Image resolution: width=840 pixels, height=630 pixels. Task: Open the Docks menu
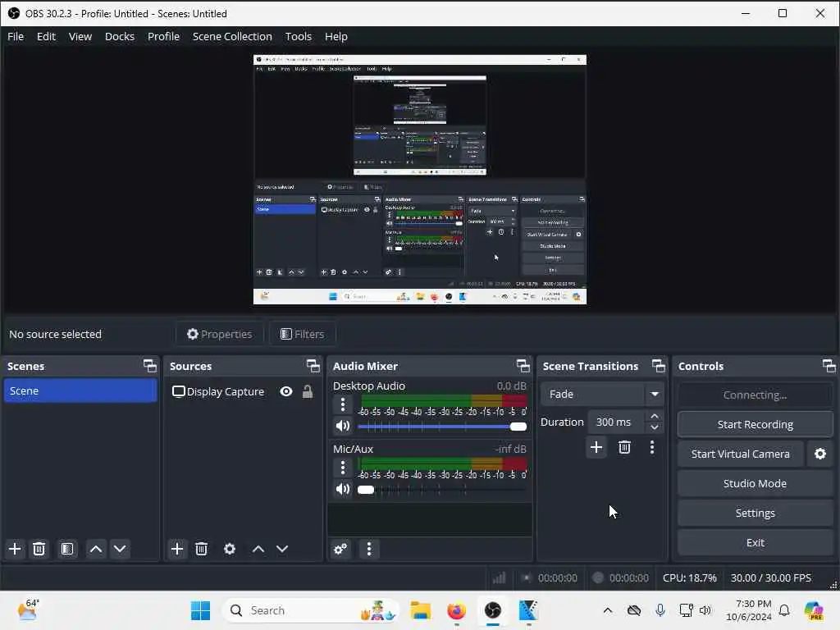coord(120,36)
